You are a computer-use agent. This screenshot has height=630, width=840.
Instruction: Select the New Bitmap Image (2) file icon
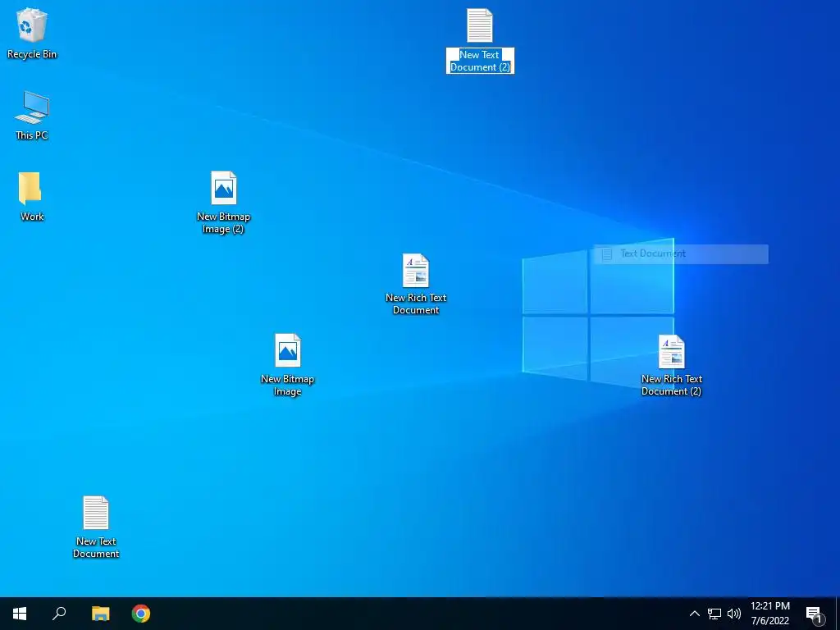point(223,188)
